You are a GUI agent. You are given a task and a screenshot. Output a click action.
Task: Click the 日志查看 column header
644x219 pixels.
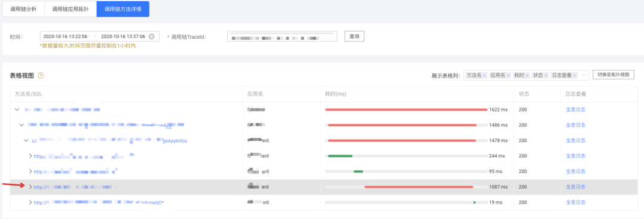pos(575,94)
